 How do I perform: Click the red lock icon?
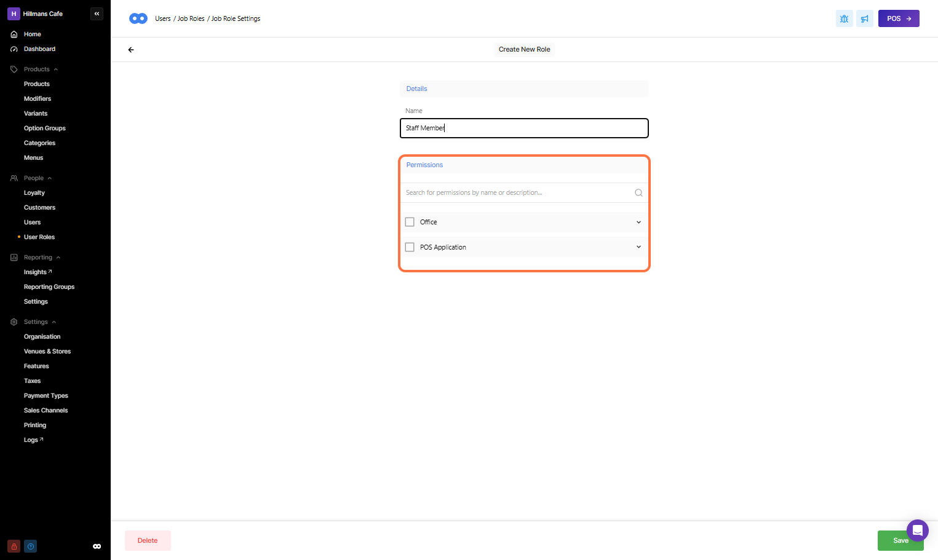[x=14, y=546]
